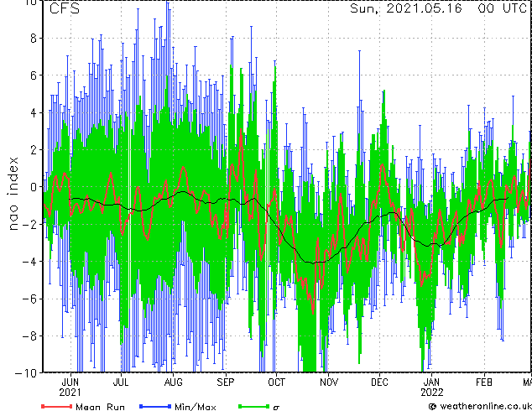Viewport: 532px width, 411px height.
Task: Click the JUL month axis label
Action: click(x=121, y=382)
